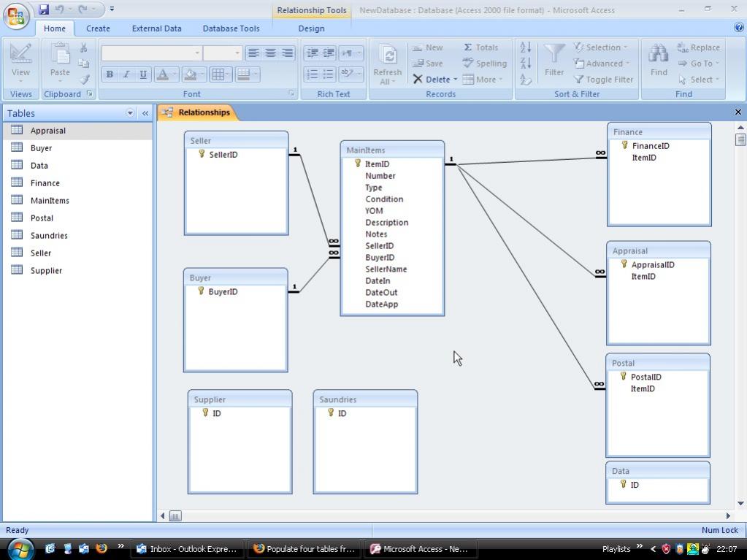Collapse the navigation pane with chevrons
Viewport: 747px width, 560px height.
pyautogui.click(x=145, y=113)
